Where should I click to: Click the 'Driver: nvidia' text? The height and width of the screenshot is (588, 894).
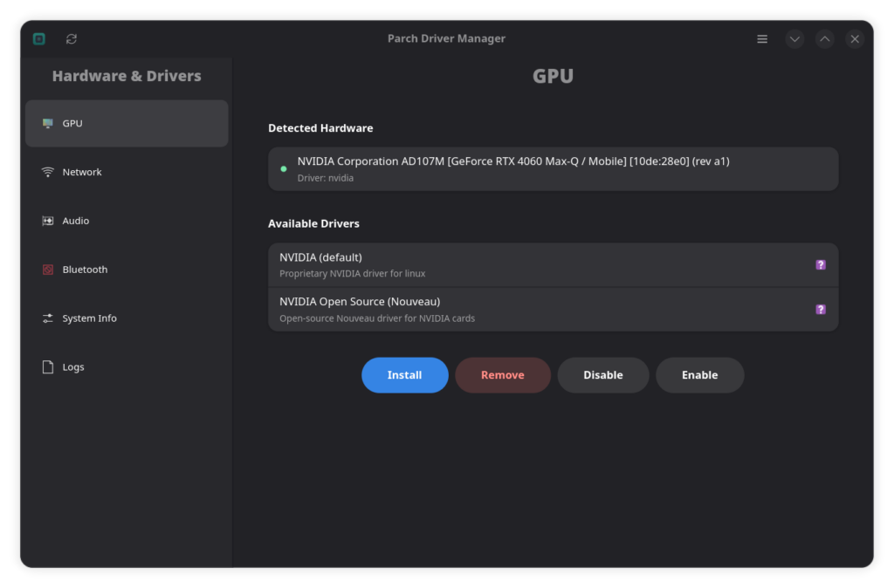326,178
